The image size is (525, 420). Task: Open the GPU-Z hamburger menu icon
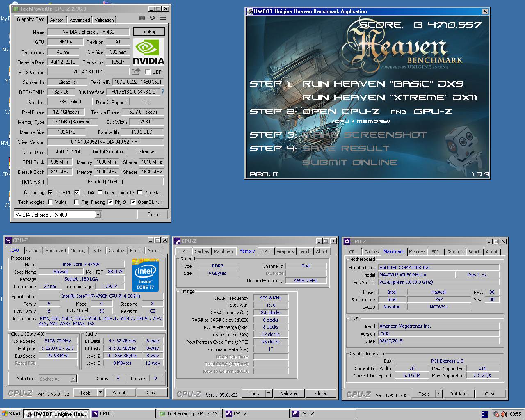[163, 18]
